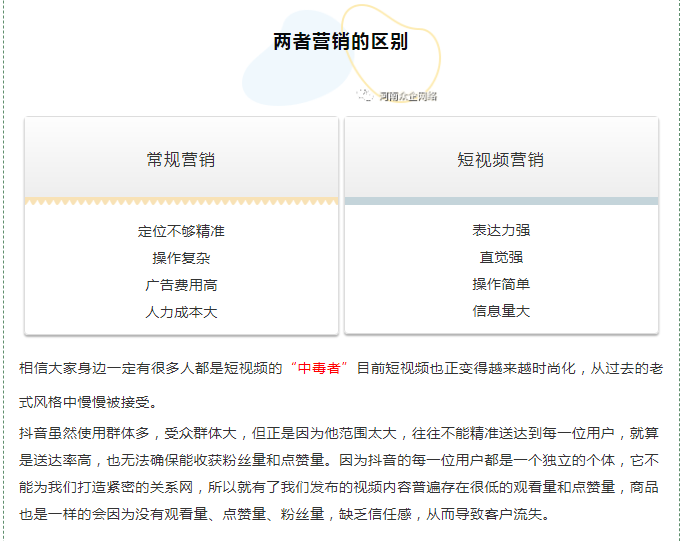Click the paragraph starting with 抖音虽然使用群体多
This screenshot has width=683, height=541.
click(340, 474)
